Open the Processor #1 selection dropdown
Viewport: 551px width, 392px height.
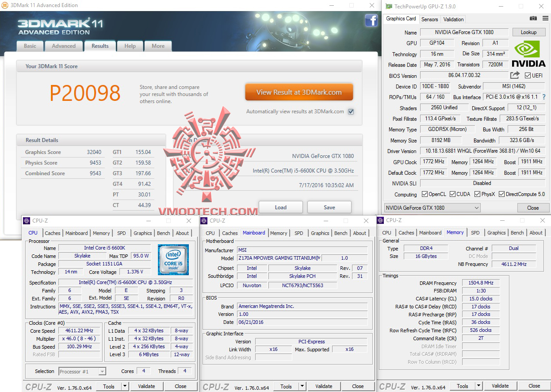(101, 371)
